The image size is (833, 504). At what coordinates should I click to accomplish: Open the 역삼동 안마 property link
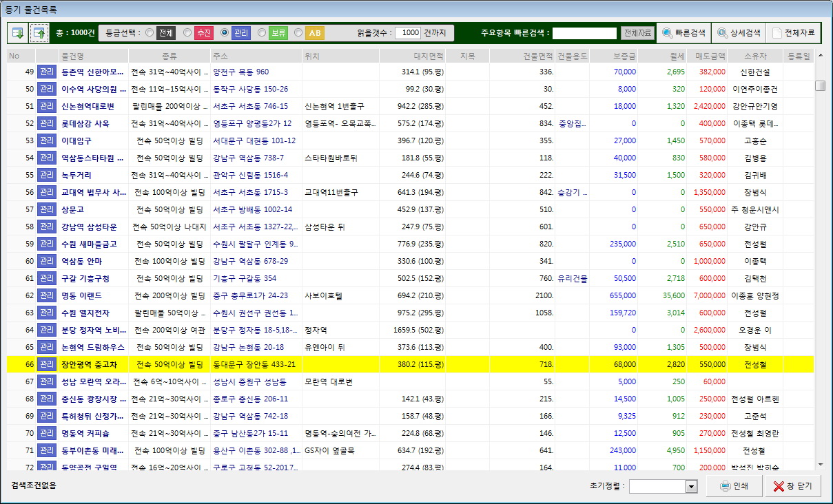[x=81, y=261]
